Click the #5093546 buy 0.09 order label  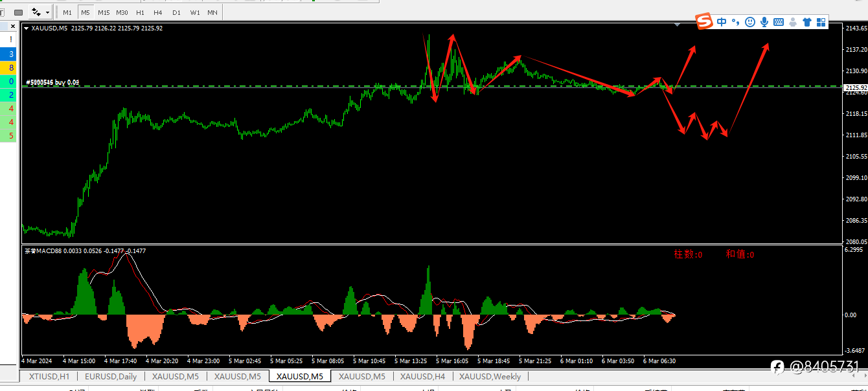tap(52, 82)
